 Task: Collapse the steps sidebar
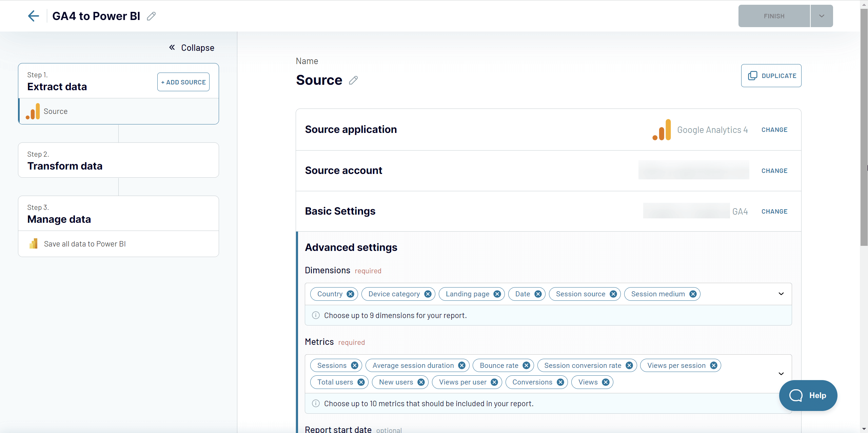(x=192, y=48)
